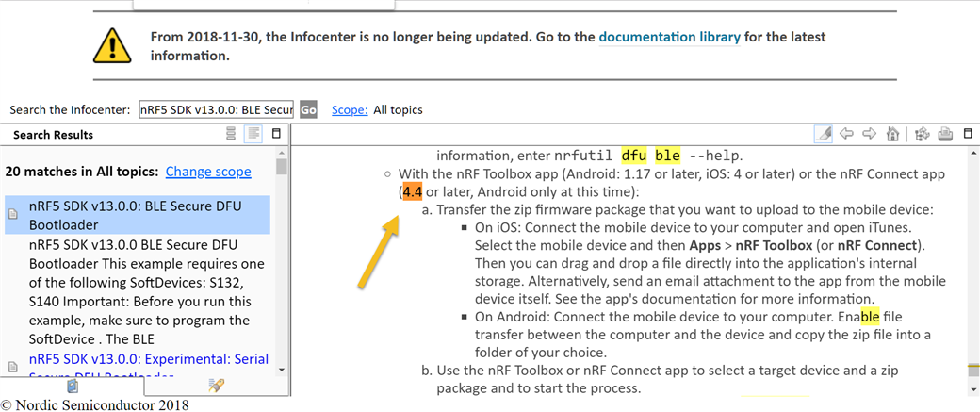Click the content pane scroll-up arrow
This screenshot has width=980, height=412.
pyautogui.click(x=973, y=152)
